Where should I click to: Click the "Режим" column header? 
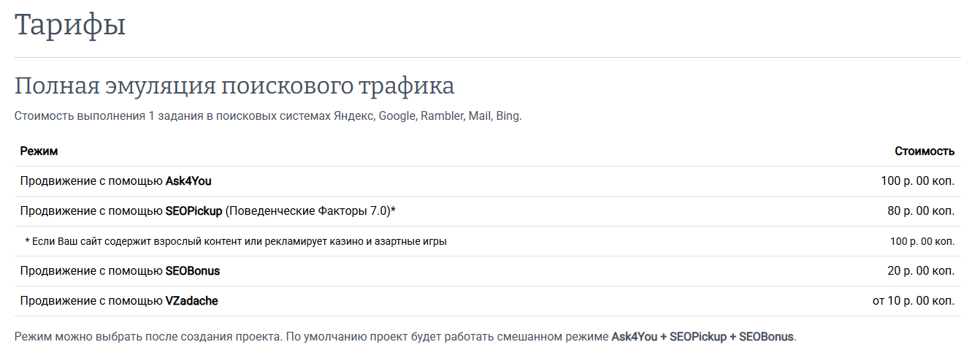point(39,151)
